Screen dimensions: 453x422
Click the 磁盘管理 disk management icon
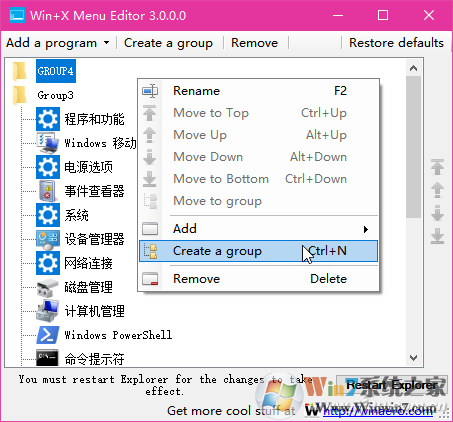[47, 287]
